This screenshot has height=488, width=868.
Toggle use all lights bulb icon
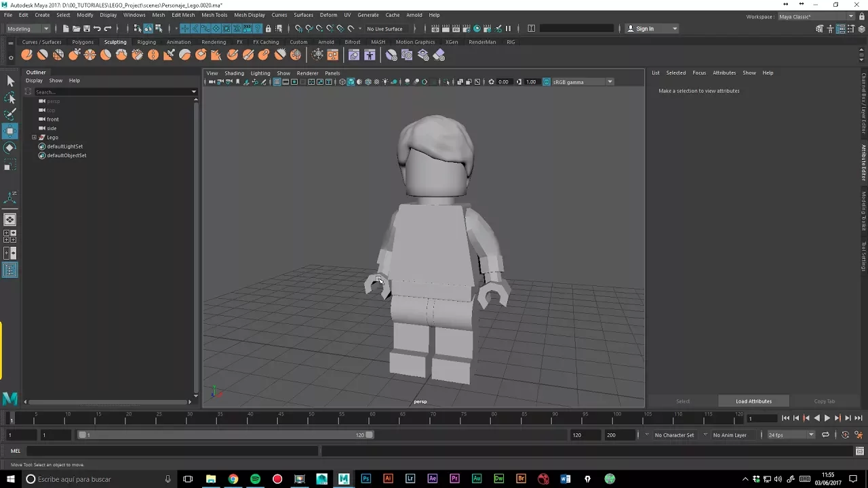[x=386, y=82]
